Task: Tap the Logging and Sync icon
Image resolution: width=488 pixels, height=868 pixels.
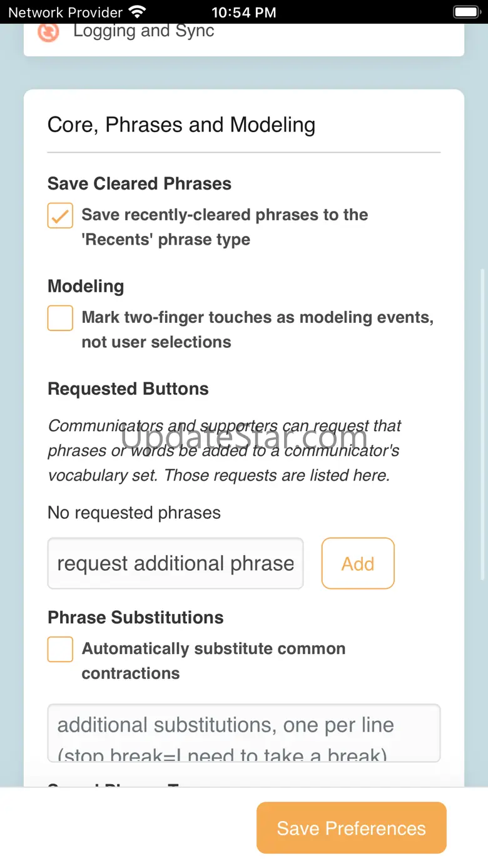Action: click(48, 32)
